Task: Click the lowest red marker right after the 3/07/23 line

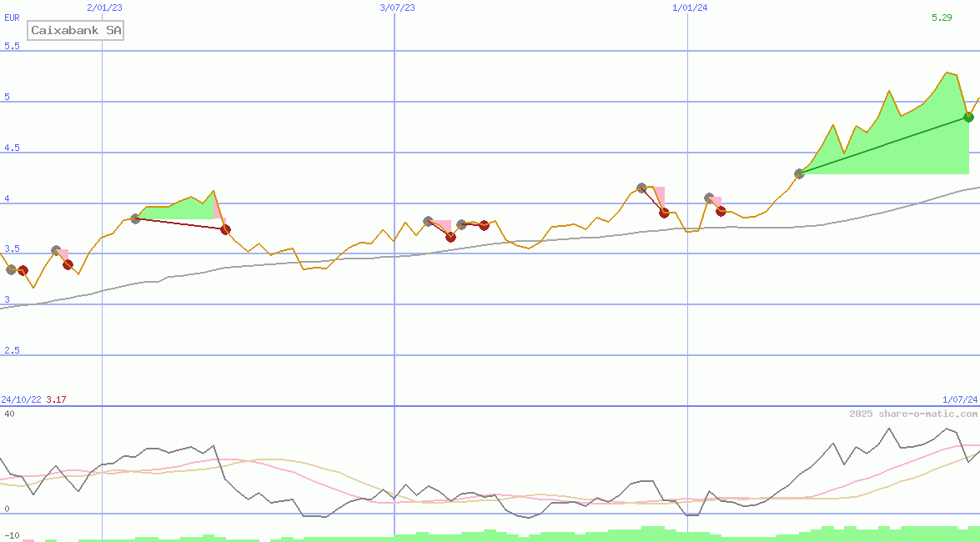Action: tap(450, 238)
